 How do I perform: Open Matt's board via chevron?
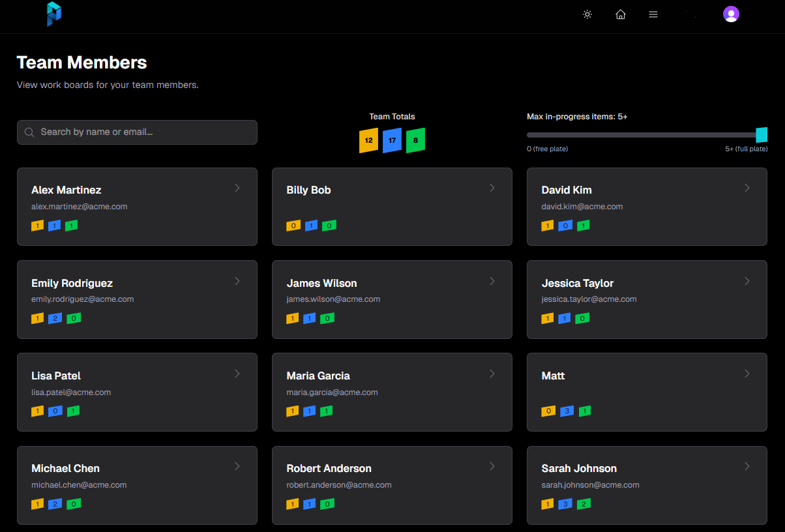tap(747, 374)
